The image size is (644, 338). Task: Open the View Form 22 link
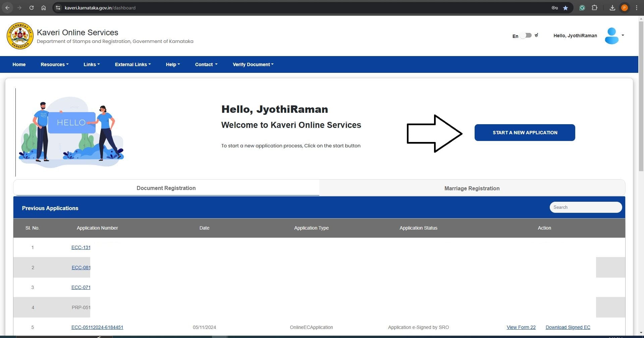[x=521, y=327]
